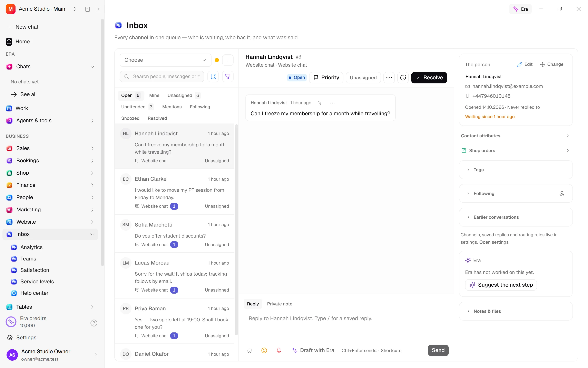Open the emoji picker
Image resolution: width=588 pixels, height=368 pixels.
click(x=264, y=350)
